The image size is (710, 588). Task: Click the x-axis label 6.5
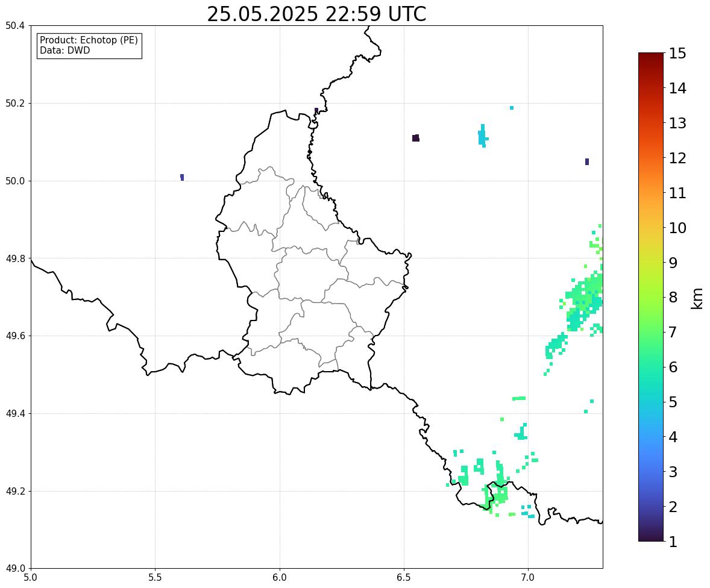click(404, 578)
